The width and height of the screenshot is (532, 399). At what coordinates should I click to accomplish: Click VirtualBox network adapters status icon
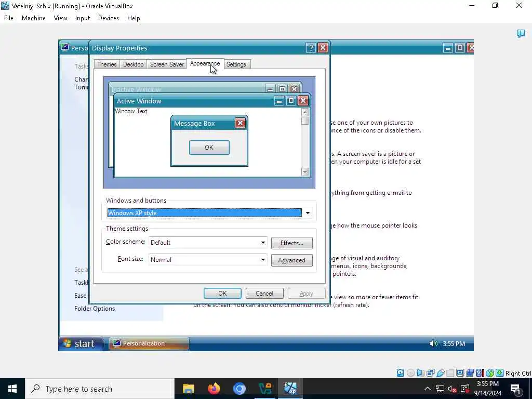coord(430,373)
